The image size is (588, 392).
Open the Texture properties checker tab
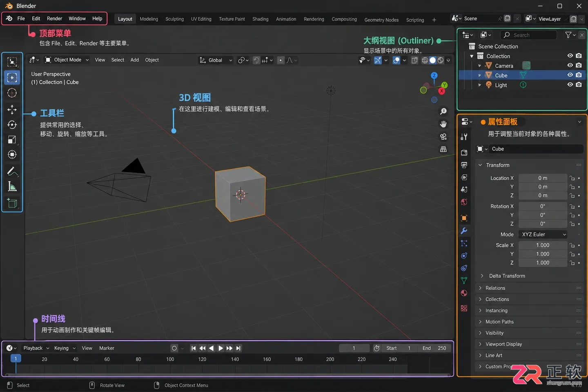tap(464, 308)
